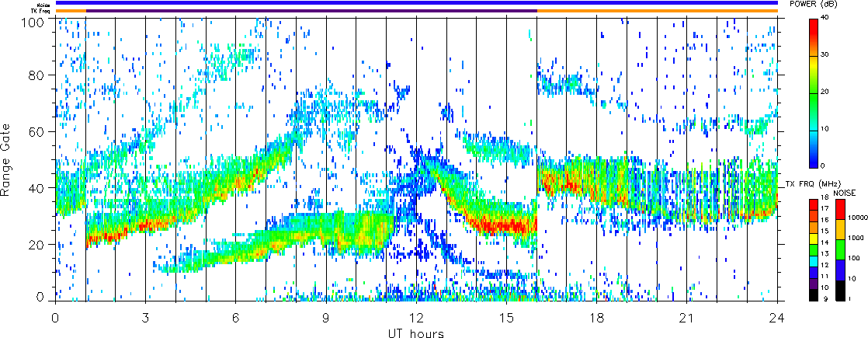Click the small "TX Freq" label at top left

coord(42,11)
